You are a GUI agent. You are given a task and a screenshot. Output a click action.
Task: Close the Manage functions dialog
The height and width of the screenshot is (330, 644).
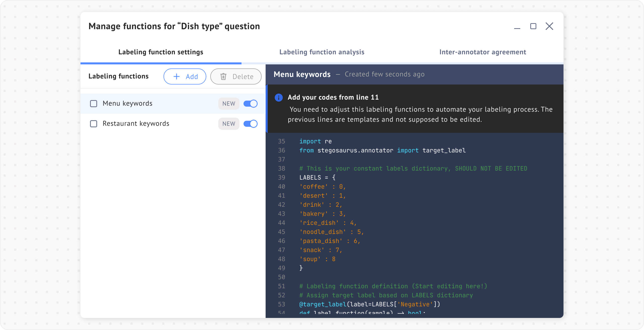[549, 26]
